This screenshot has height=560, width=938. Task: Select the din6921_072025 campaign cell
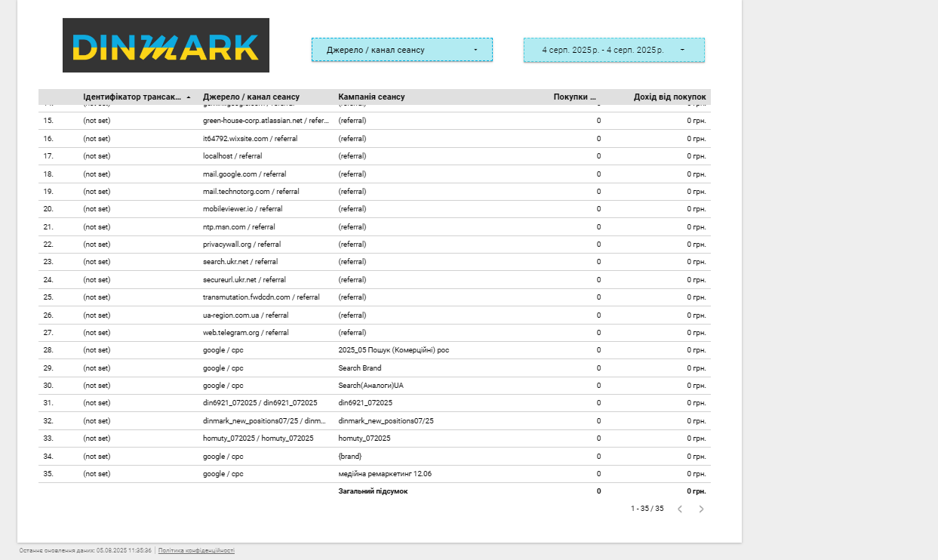point(365,403)
